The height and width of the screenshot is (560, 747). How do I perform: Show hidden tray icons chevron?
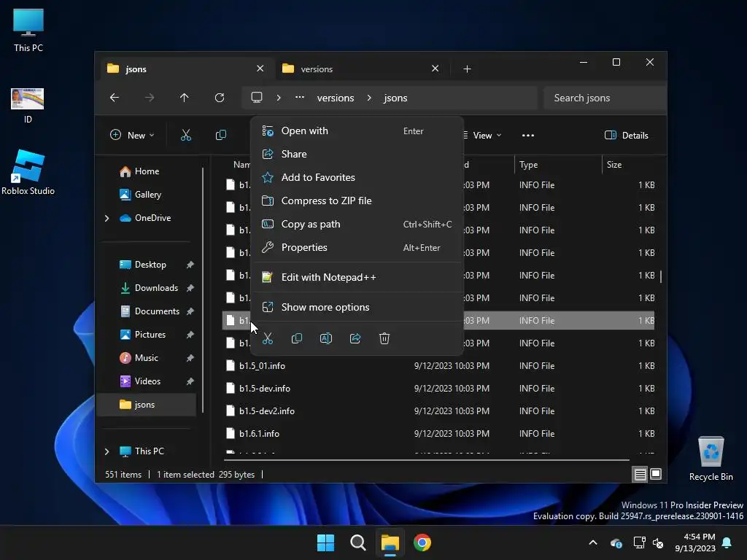point(593,542)
